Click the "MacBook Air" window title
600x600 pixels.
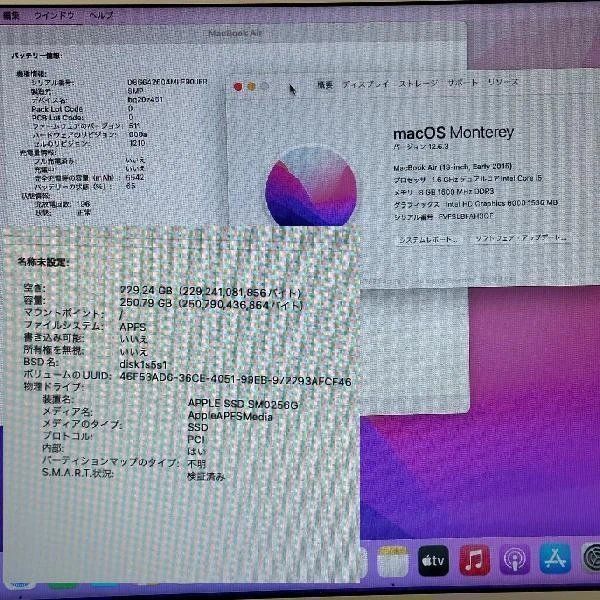pyautogui.click(x=235, y=33)
